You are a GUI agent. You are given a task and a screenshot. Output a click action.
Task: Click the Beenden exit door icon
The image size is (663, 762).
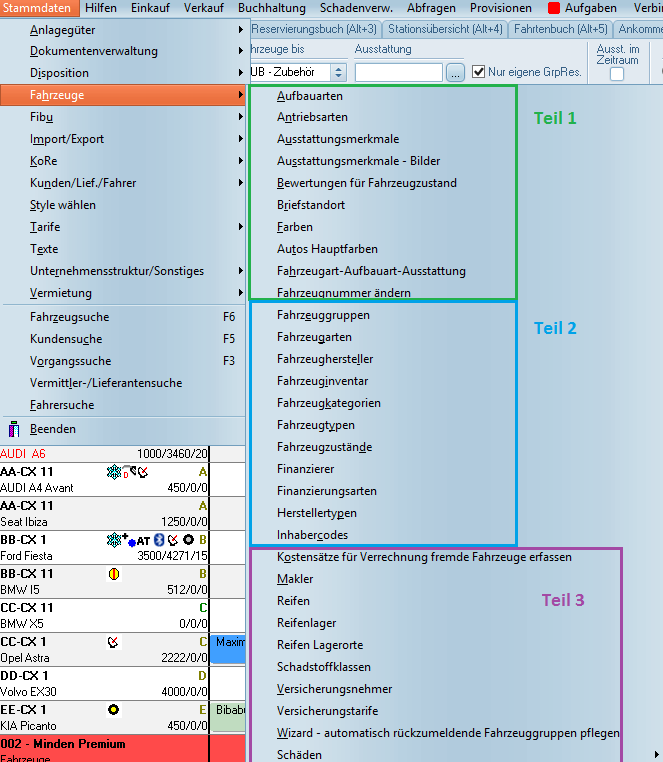click(14, 430)
